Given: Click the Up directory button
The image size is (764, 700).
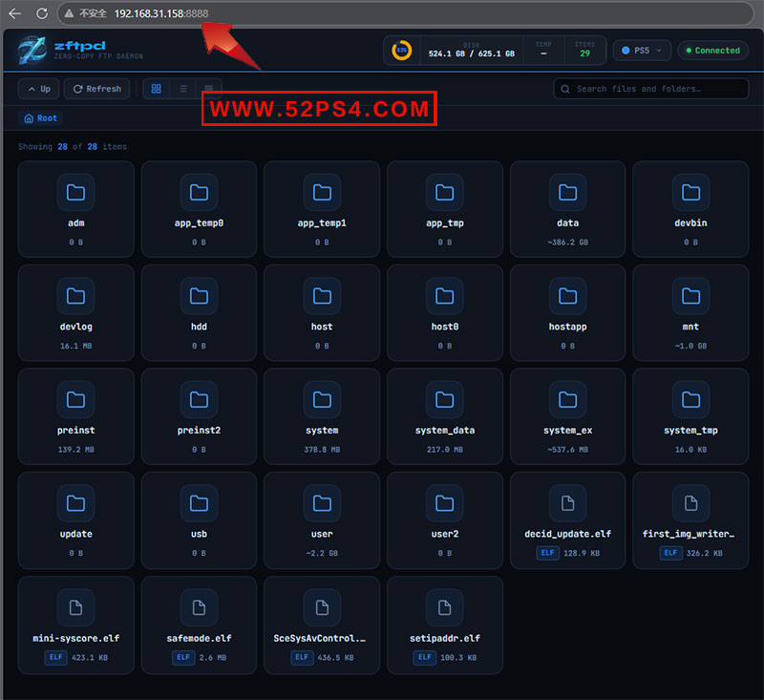Looking at the screenshot, I should tap(39, 89).
